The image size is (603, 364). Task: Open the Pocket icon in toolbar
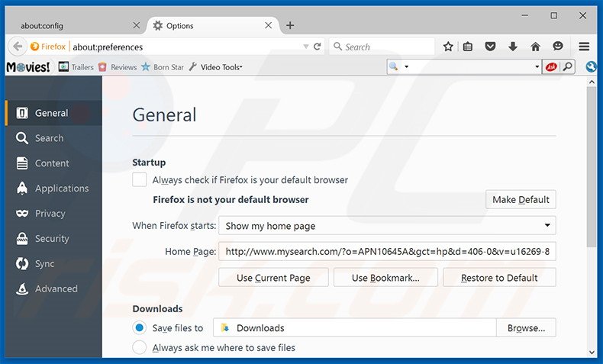490,47
